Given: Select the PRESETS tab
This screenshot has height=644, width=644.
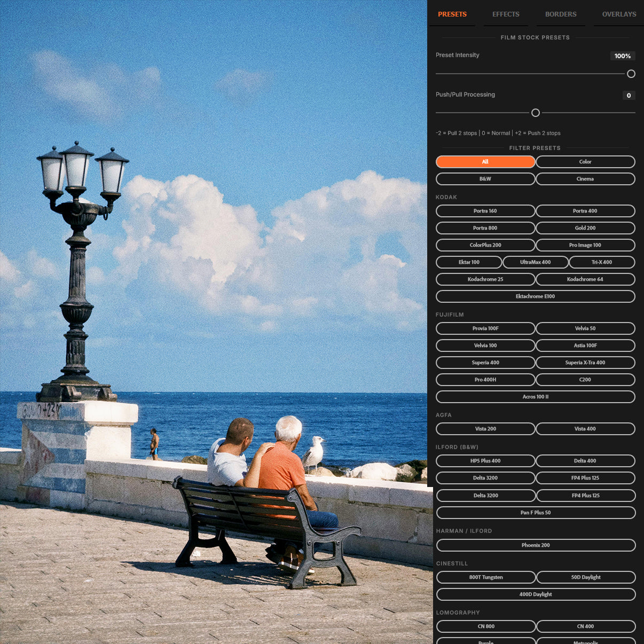Looking at the screenshot, I should (452, 14).
